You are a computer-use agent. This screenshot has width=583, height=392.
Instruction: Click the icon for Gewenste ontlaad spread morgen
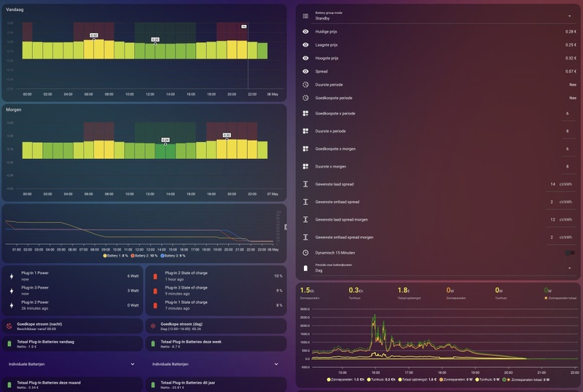pyautogui.click(x=305, y=237)
